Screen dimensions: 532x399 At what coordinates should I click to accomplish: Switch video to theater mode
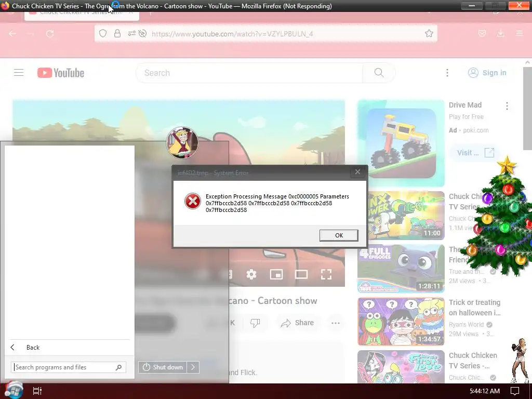click(301, 274)
